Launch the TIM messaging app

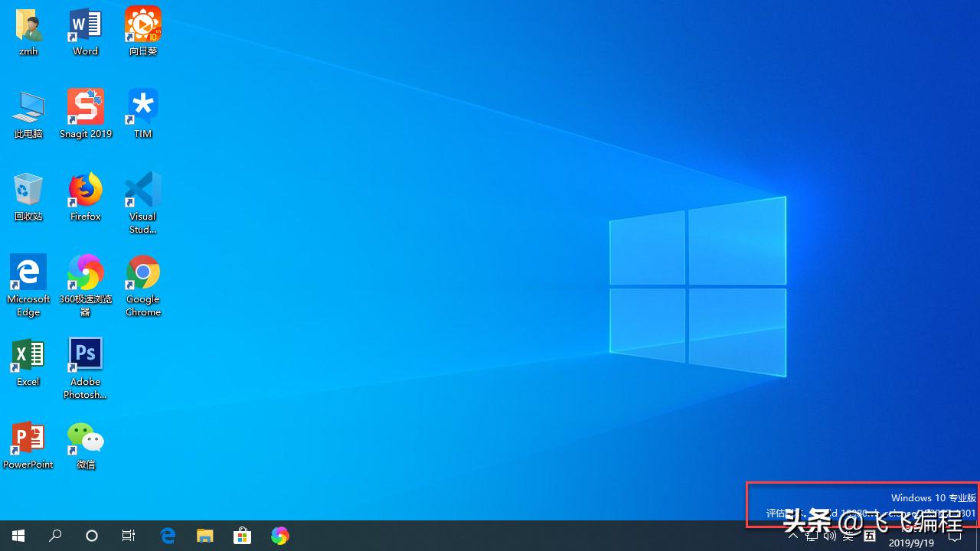[x=142, y=107]
